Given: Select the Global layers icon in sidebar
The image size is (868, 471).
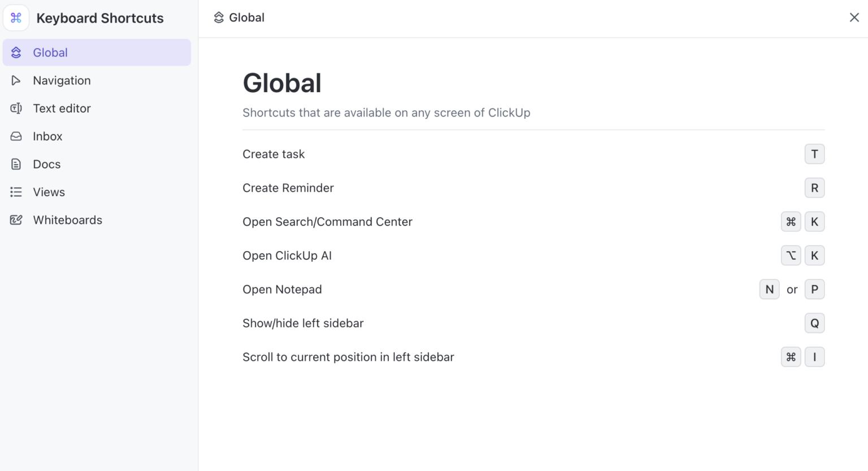Looking at the screenshot, I should click(x=16, y=52).
